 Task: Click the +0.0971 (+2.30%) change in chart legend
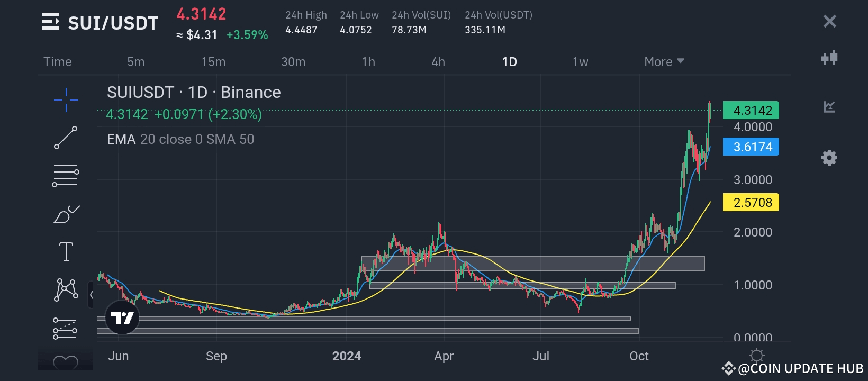[x=208, y=114]
